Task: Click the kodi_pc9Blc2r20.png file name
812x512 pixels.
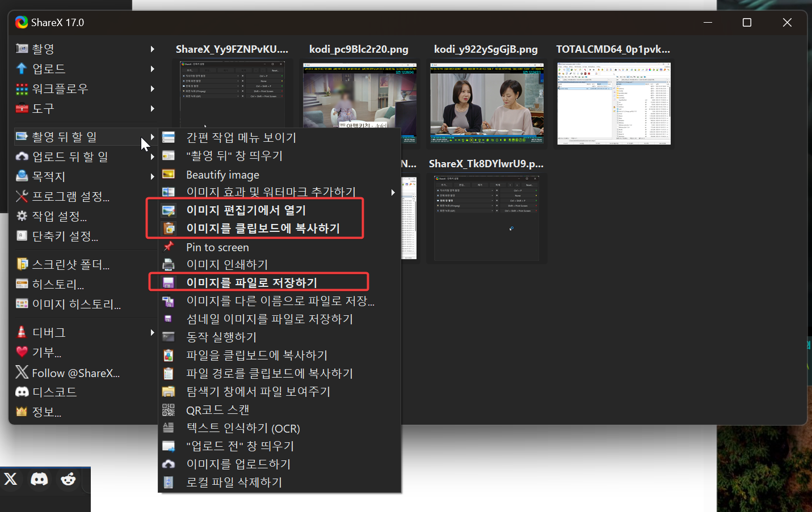Action: tap(359, 49)
